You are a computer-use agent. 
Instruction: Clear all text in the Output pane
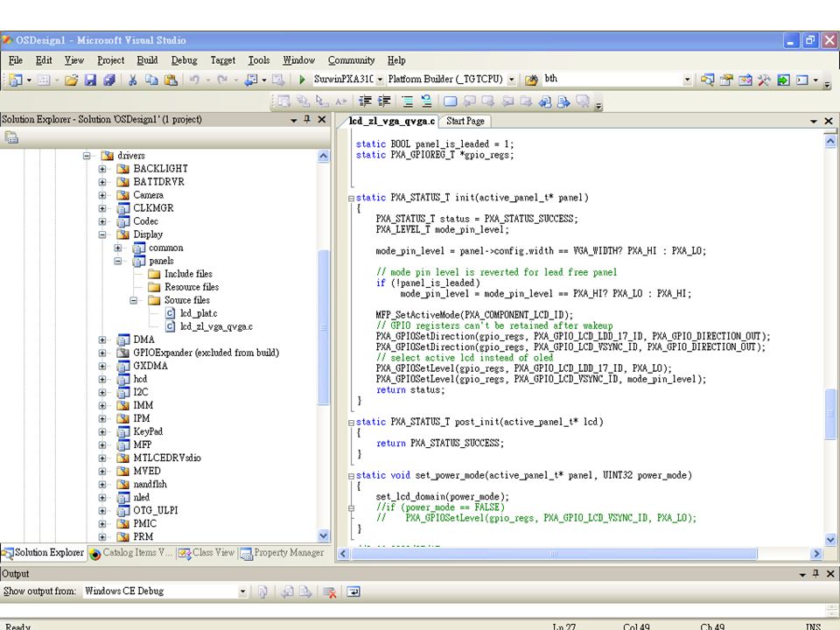point(330,592)
